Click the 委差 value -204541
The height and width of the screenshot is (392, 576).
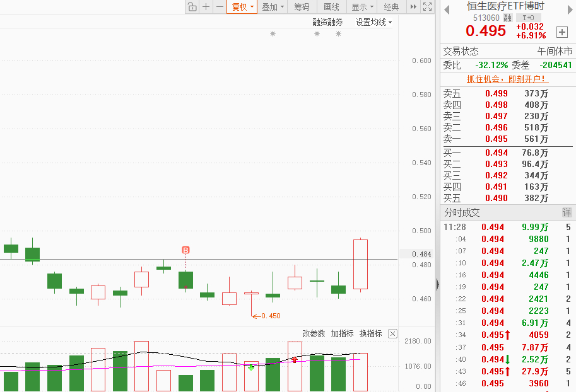point(555,66)
